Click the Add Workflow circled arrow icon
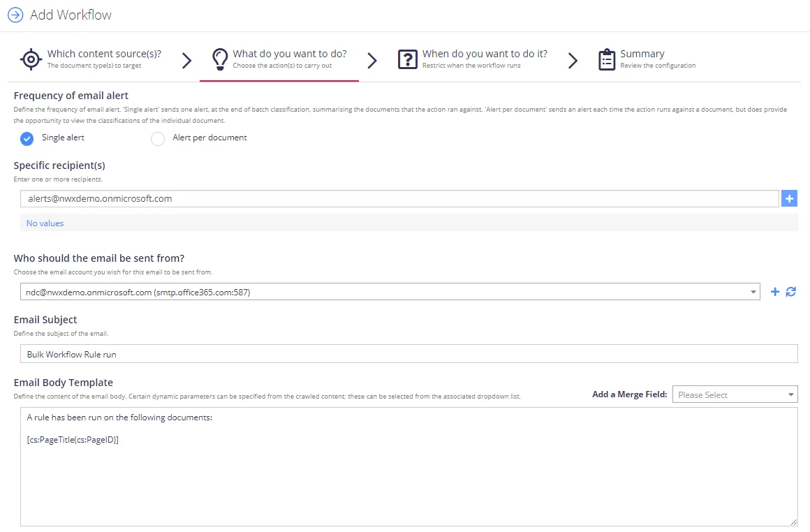The height and width of the screenshot is (532, 810). pos(15,15)
